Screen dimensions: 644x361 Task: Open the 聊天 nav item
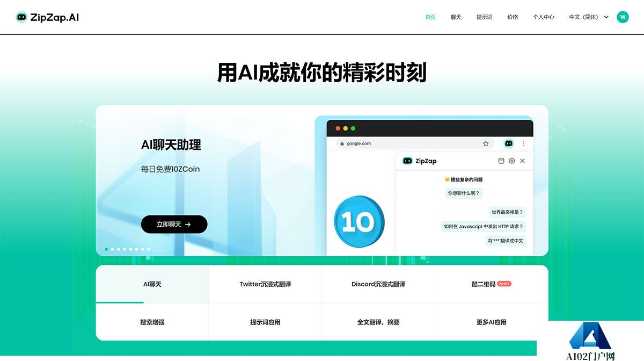[x=456, y=17]
